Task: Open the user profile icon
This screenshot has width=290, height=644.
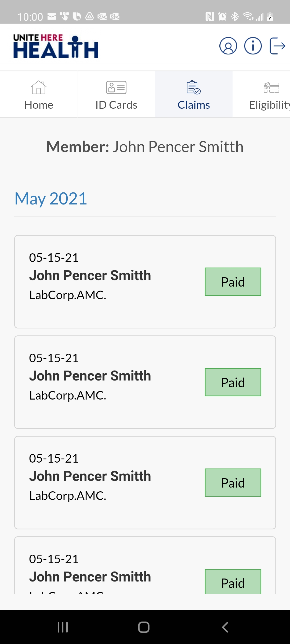Action: tap(228, 46)
